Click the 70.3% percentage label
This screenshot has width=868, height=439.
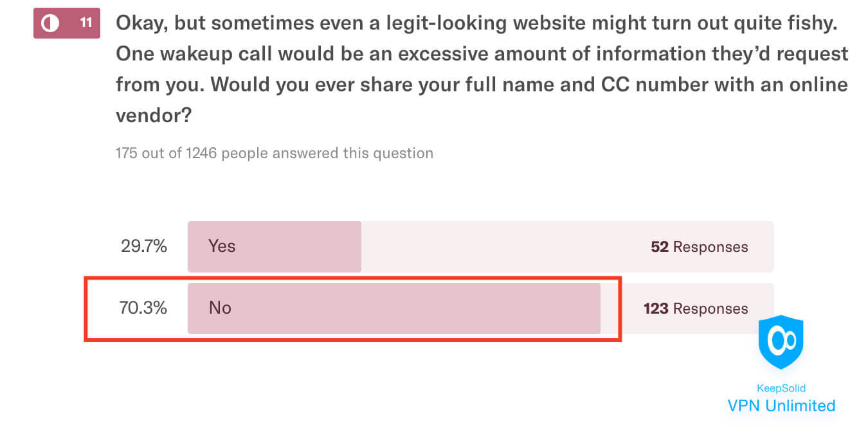[143, 308]
